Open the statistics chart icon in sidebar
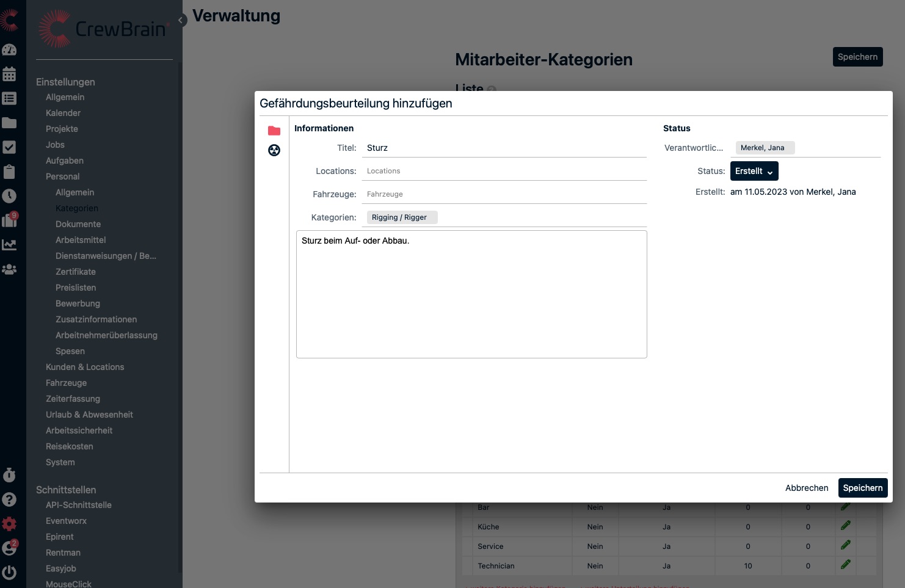Viewport: 905px width, 588px height. tap(9, 245)
